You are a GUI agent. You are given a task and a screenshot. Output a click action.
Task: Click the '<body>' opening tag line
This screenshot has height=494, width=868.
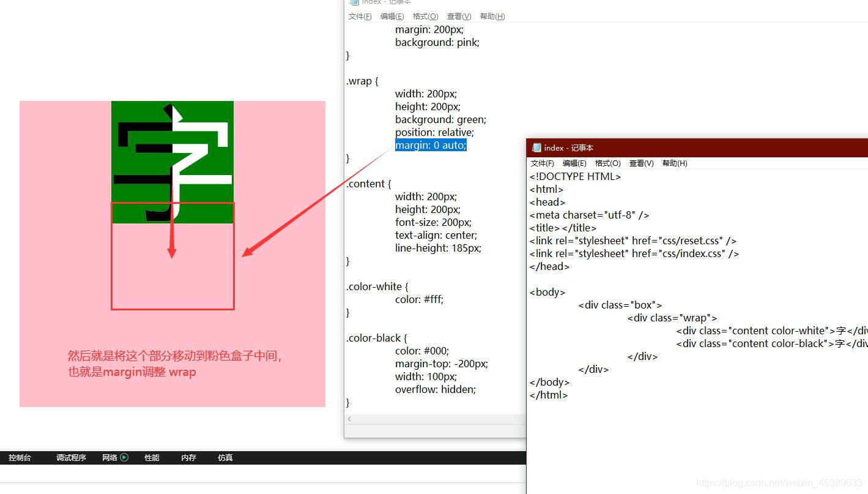point(547,292)
